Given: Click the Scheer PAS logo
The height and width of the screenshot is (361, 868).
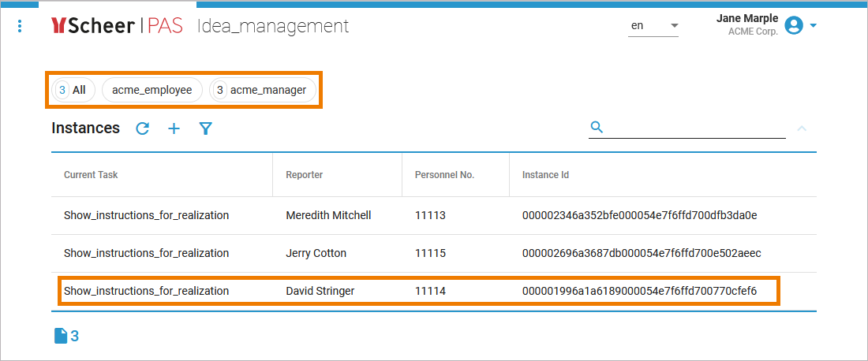Looking at the screenshot, I should coord(117,26).
